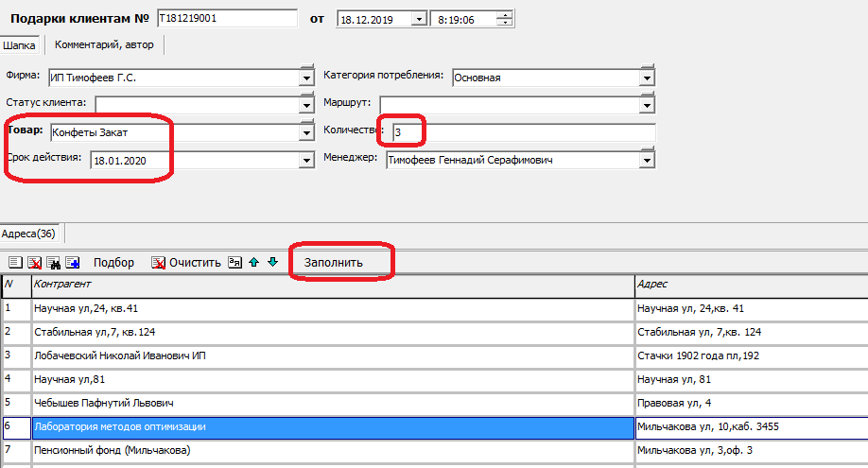Viewport: 868px width, 468px height.
Task: Open the date picker for document date
Action: 418,18
